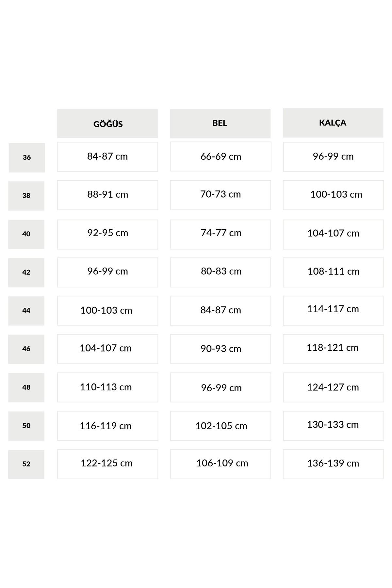Select the 110-113 cm chest cell

pos(107,387)
